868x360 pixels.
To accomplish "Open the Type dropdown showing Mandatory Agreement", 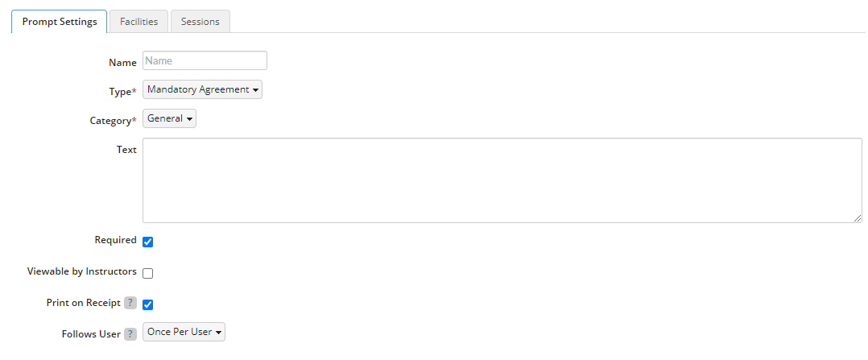I will click(x=203, y=89).
